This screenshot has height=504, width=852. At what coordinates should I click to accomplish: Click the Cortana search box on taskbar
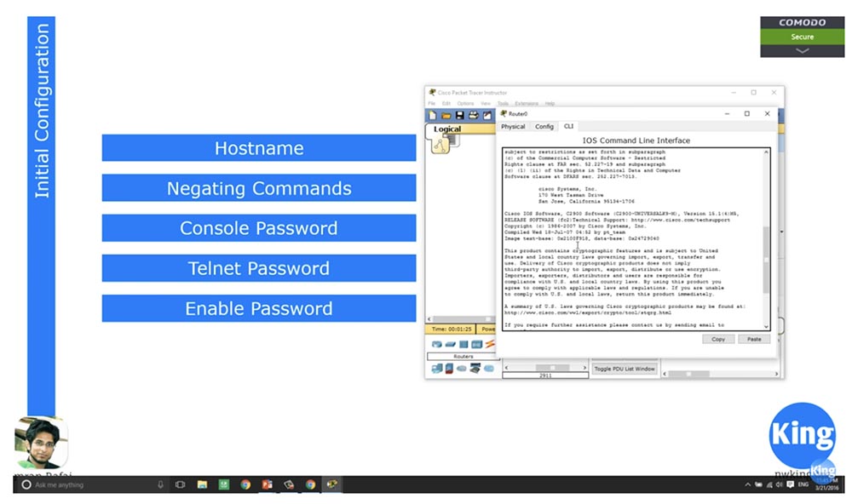[x=92, y=484]
